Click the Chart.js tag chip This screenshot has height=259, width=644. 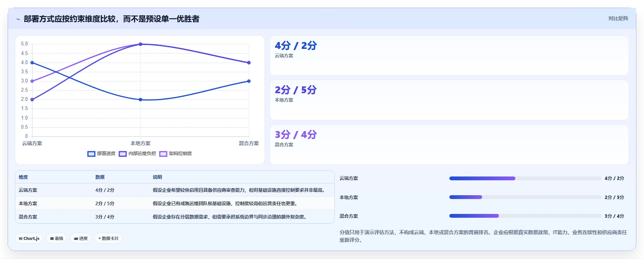(x=29, y=238)
